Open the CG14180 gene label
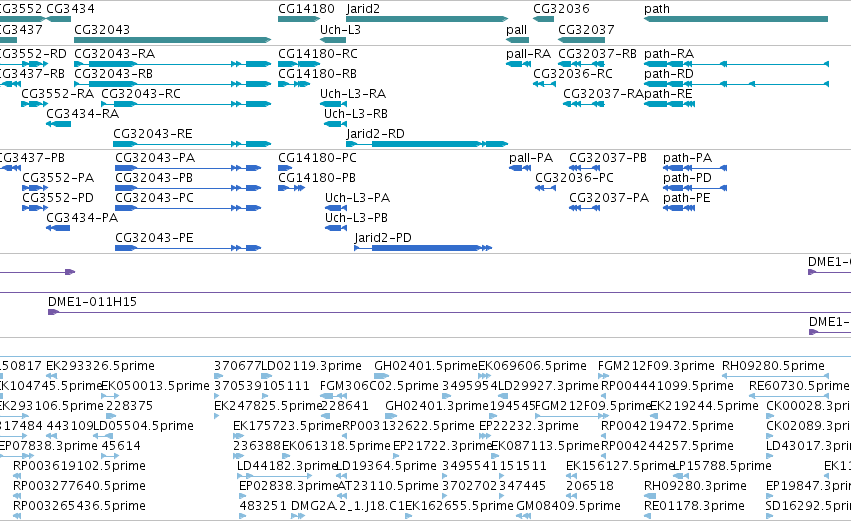 306,9
